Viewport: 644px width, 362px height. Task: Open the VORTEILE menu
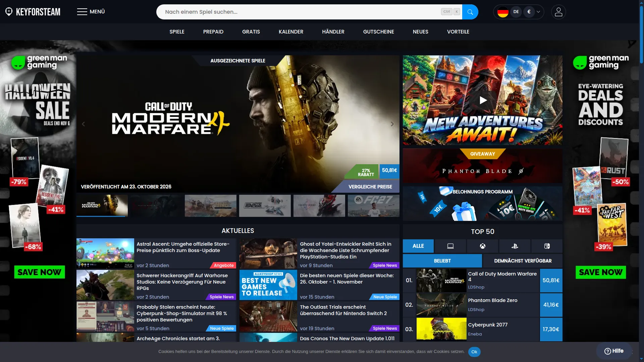458,32
